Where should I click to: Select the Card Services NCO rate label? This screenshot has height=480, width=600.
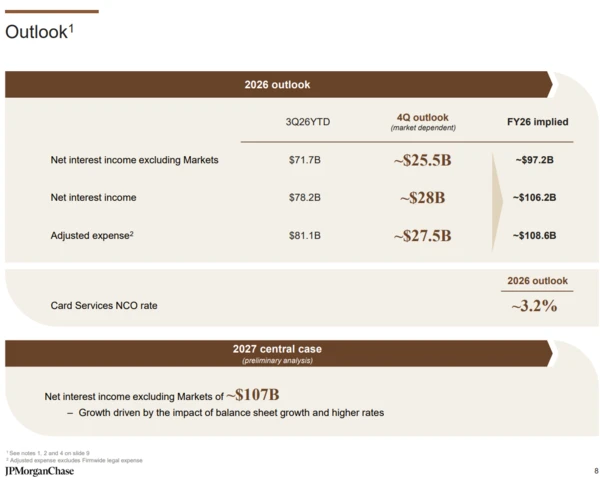coord(104,305)
